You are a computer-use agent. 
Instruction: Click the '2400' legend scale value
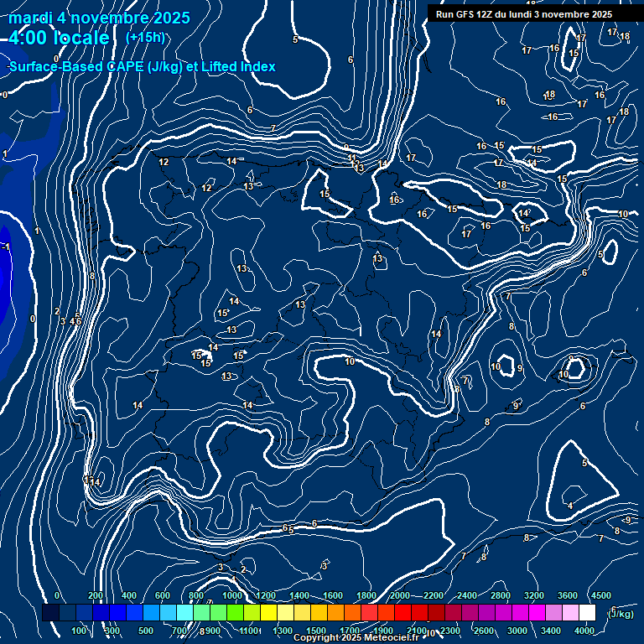467,595
